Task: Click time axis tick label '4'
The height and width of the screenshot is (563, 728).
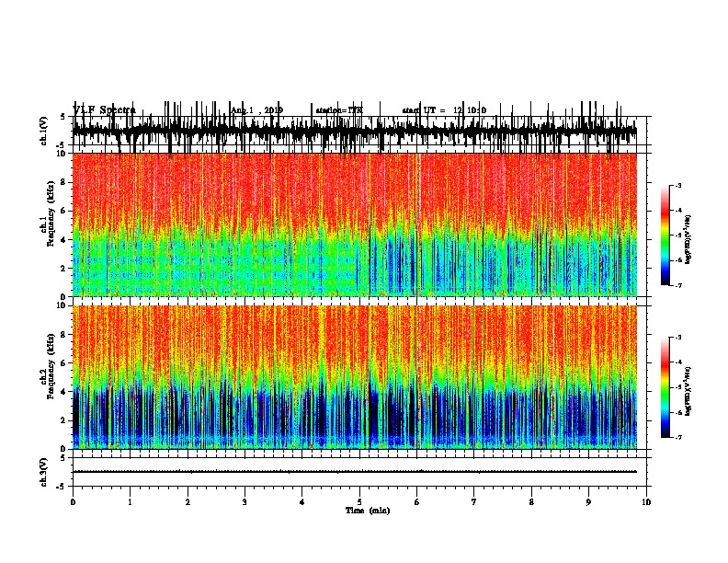Action: [x=301, y=502]
